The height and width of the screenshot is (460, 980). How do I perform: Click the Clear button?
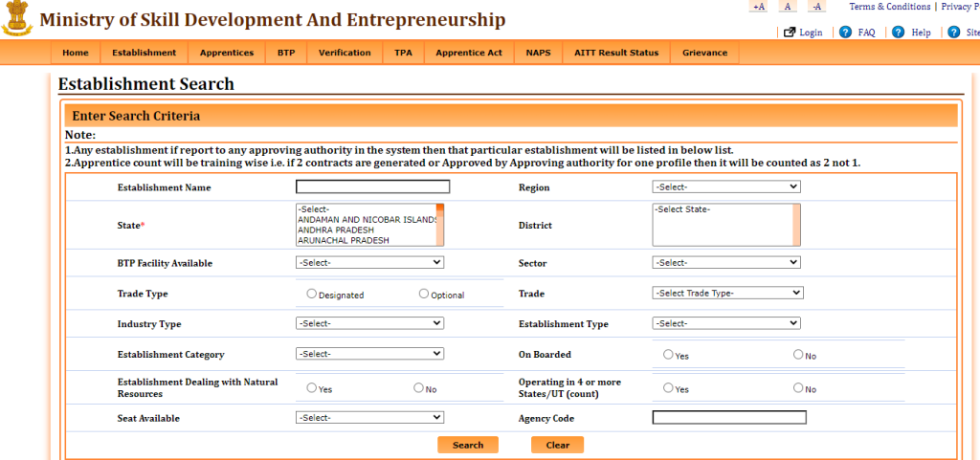point(558,445)
